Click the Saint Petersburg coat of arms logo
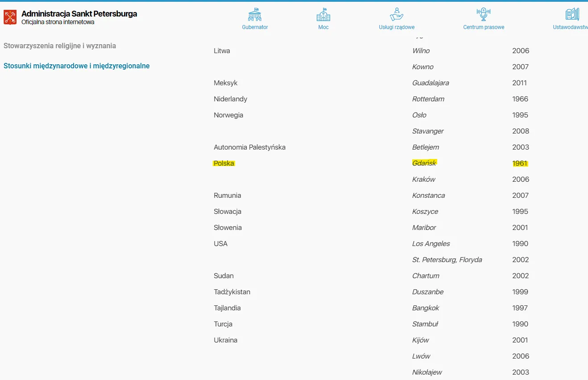Screen dimensions: 588x380 [10, 17]
